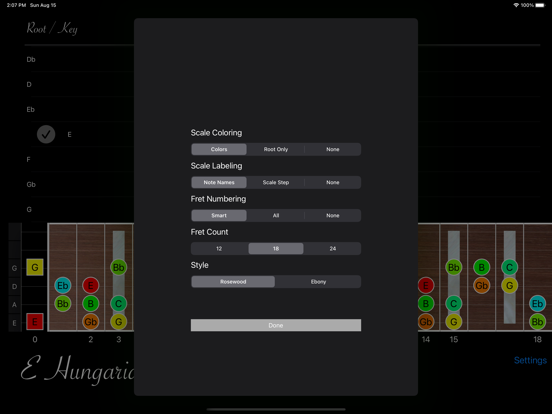Viewport: 552px width, 414px height.
Task: Tap G note on D string, fret 17
Action: pos(509,285)
